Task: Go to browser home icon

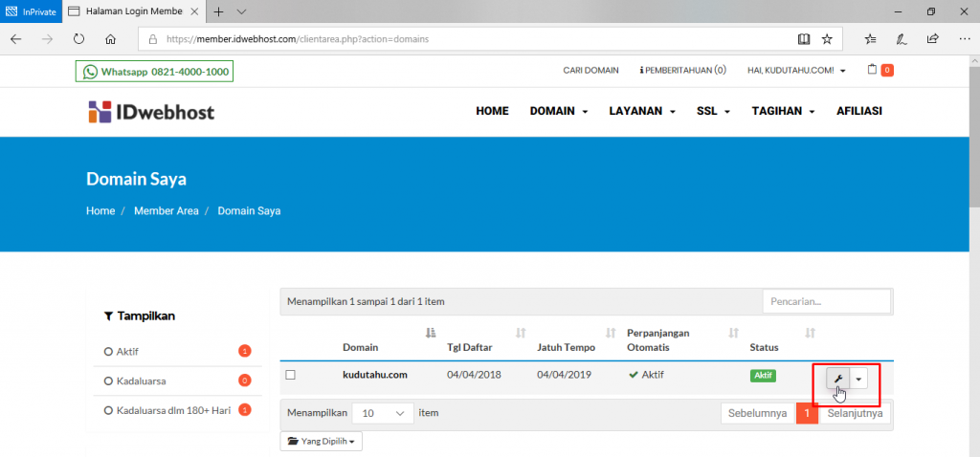Action: click(111, 39)
